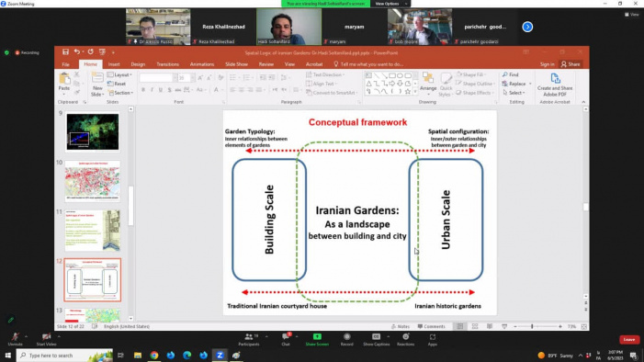Switch to the Transitions ribbon tab
The width and height of the screenshot is (644, 362).
coord(167,64)
